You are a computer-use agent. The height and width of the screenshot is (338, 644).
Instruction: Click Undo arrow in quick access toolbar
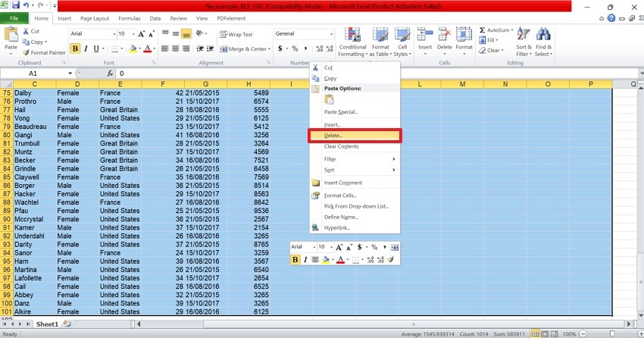coord(26,5)
